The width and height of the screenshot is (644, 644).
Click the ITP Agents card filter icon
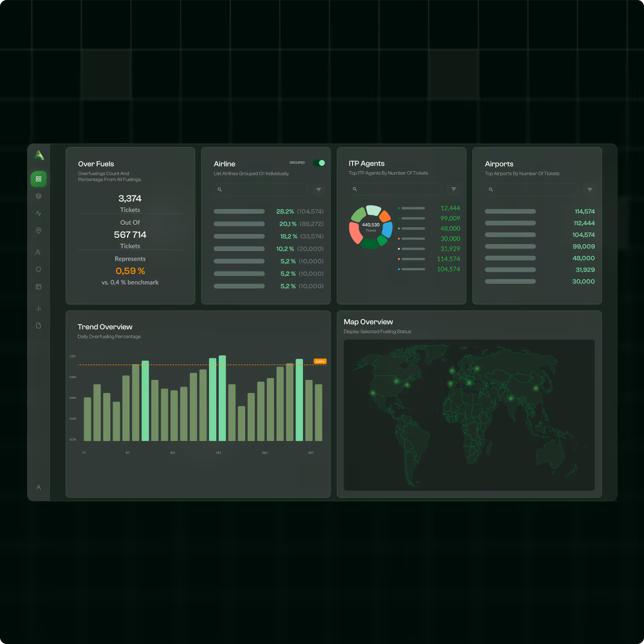coord(454,189)
